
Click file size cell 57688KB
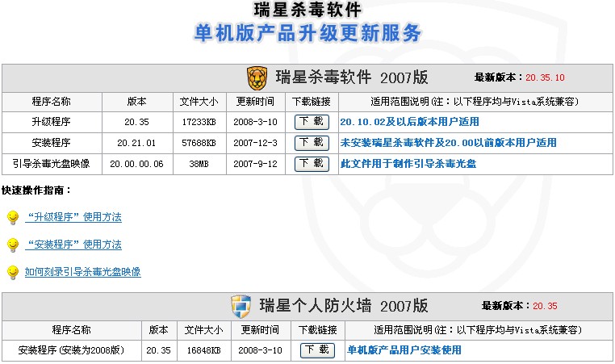point(199,143)
